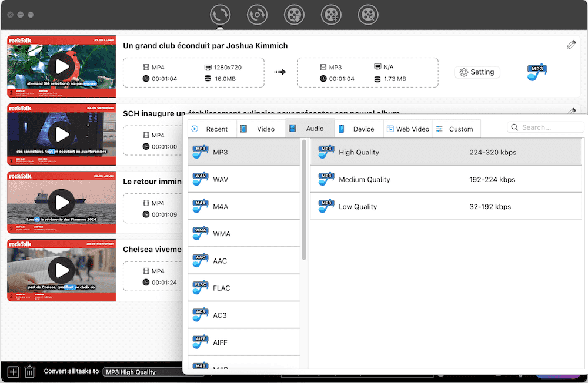Open the video compress toolbar icon
This screenshot has width=588, height=383.
point(331,15)
